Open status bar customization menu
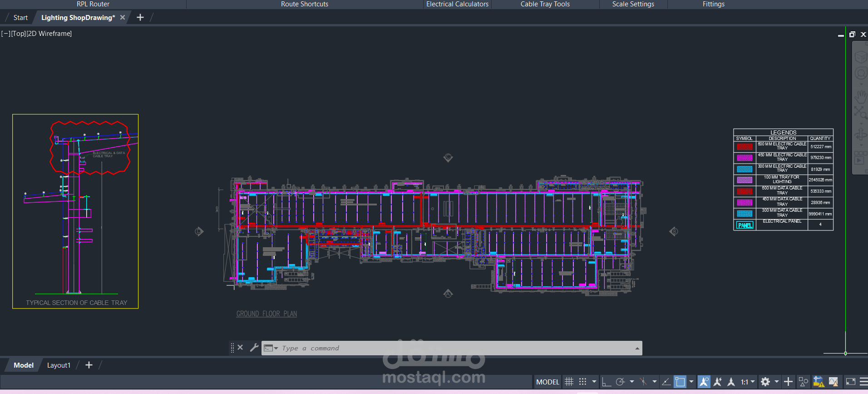The height and width of the screenshot is (394, 868). pos(863,382)
